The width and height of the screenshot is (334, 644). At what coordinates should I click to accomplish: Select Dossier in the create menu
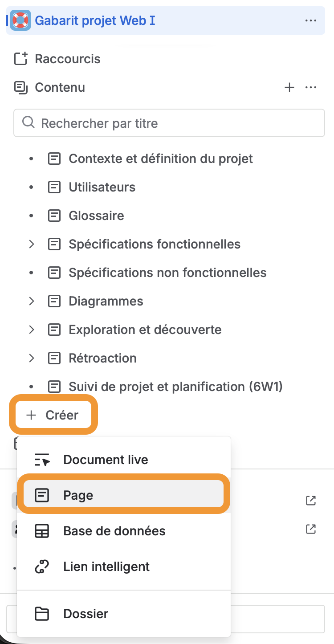86,614
